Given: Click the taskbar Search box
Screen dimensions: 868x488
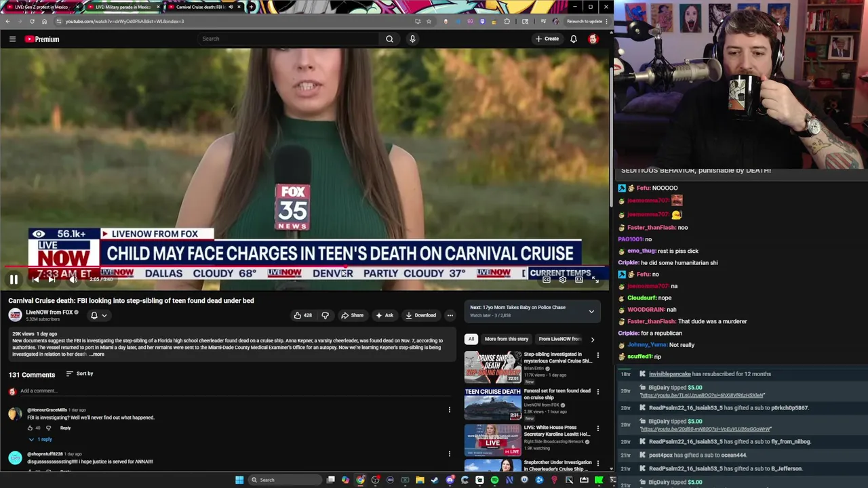Looking at the screenshot, I should click(x=284, y=480).
